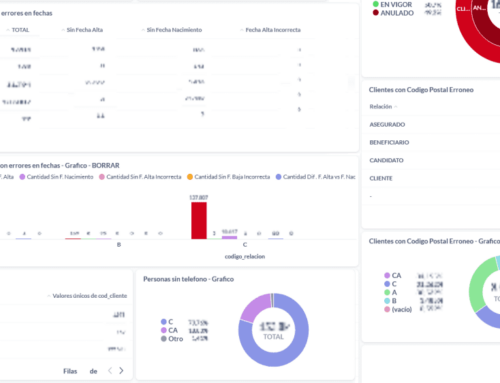The width and height of the screenshot is (500, 383).
Task: Sort the Relación column
Action: pos(383,106)
